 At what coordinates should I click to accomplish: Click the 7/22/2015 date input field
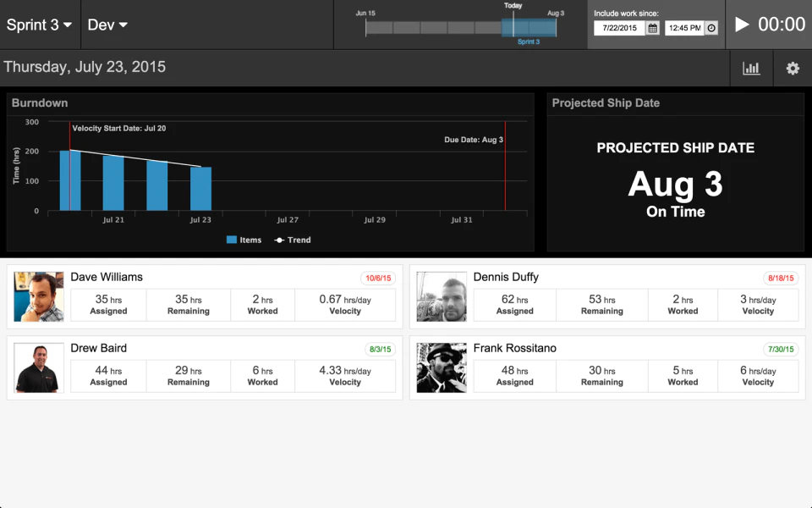(x=619, y=27)
